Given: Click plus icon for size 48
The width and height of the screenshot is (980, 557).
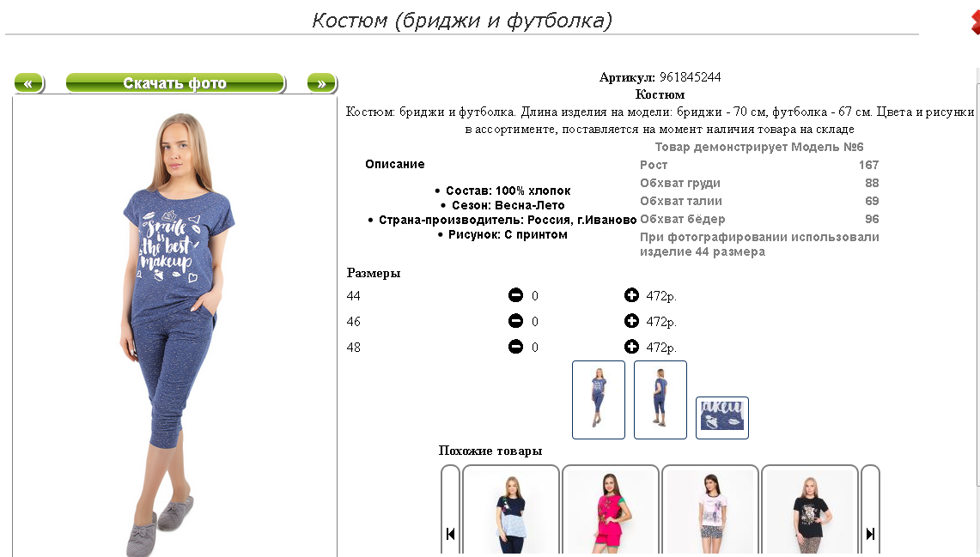Looking at the screenshot, I should pos(631,347).
